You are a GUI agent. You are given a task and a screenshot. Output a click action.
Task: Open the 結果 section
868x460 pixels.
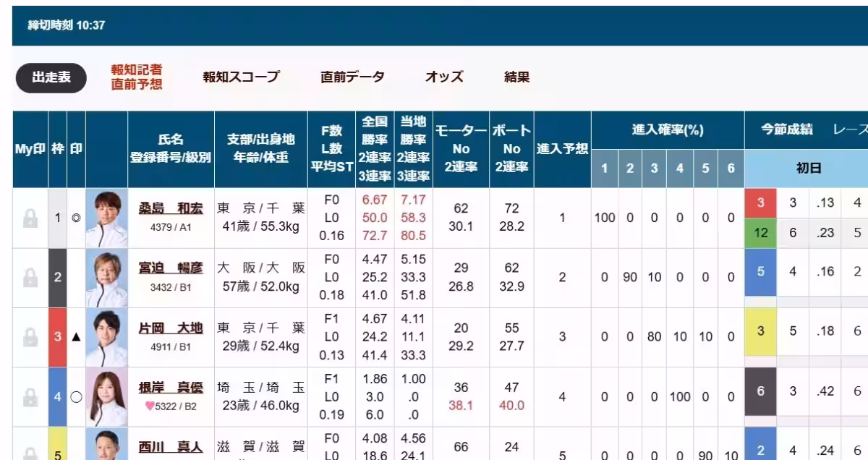[516, 76]
